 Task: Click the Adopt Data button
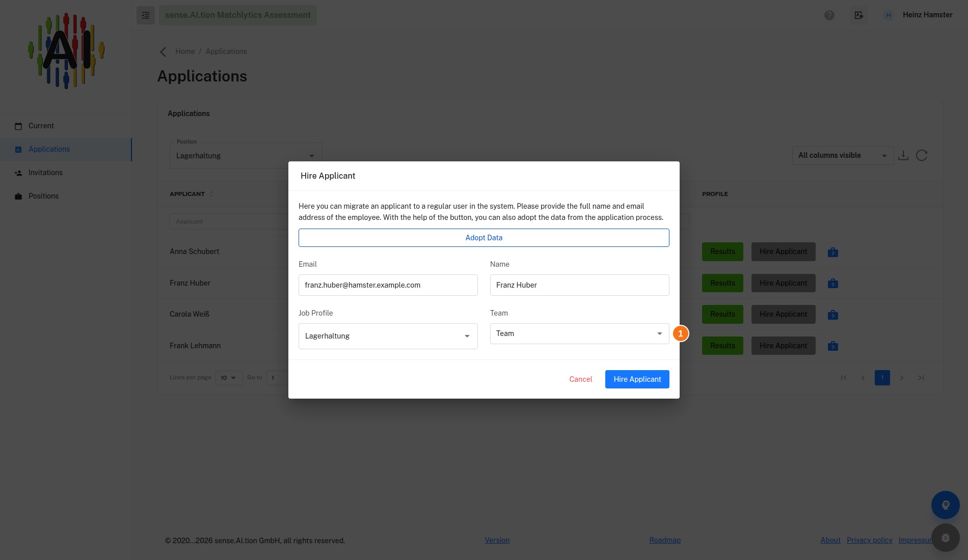coord(484,238)
